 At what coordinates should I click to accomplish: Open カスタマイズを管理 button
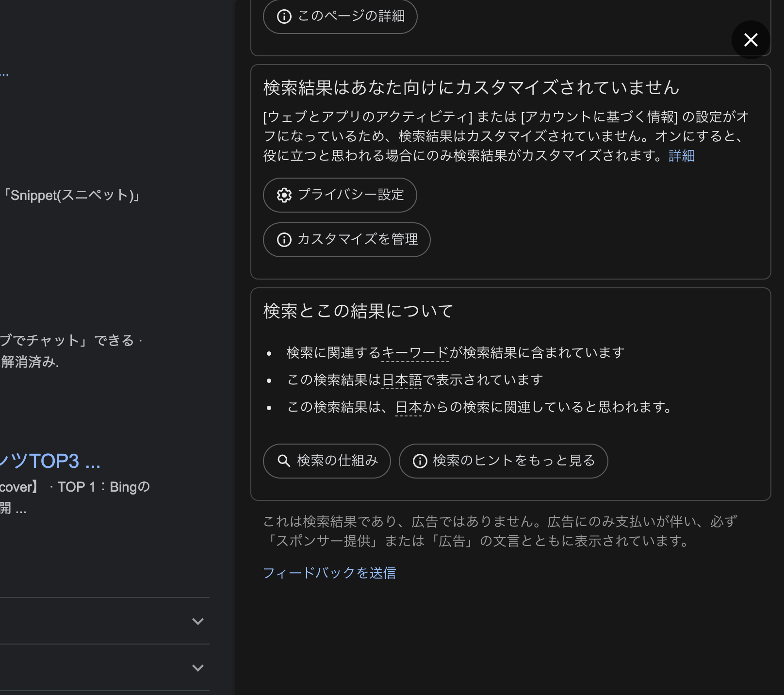tap(346, 240)
